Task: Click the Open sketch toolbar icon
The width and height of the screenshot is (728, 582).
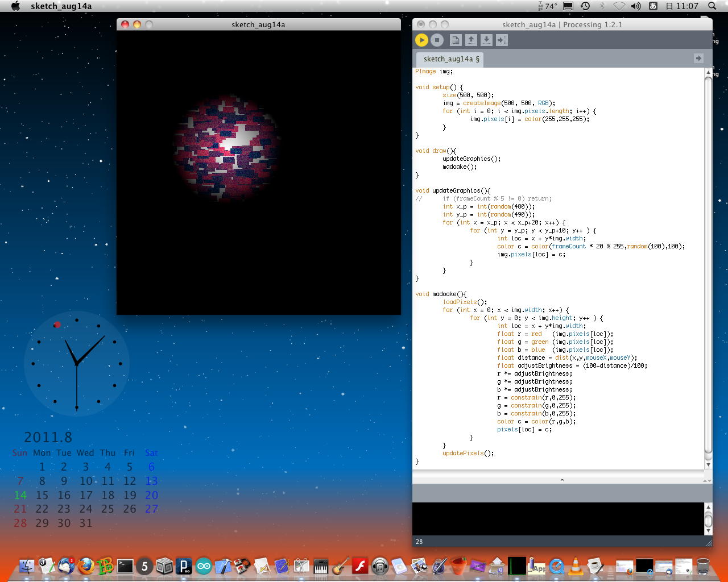Action: 471,40
